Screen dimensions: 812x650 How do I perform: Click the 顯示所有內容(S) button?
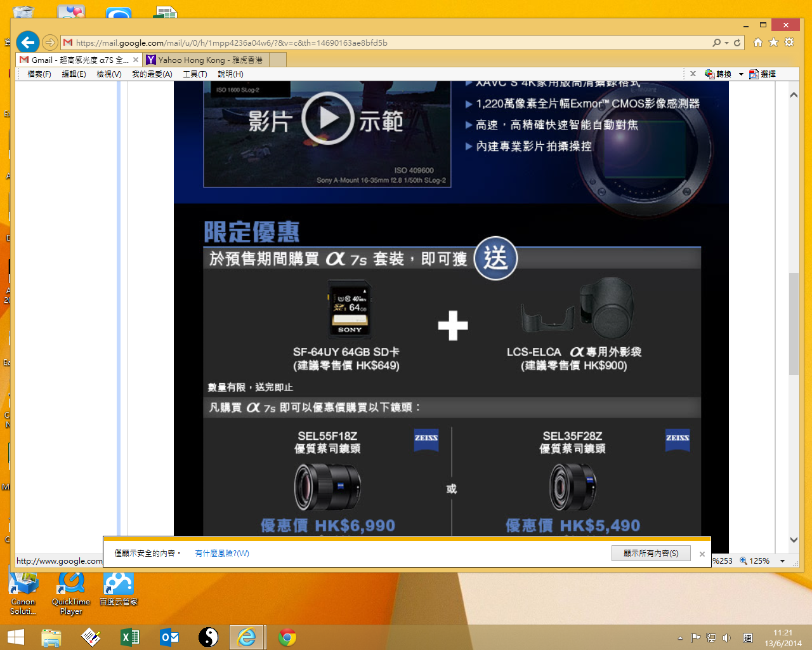(x=651, y=554)
